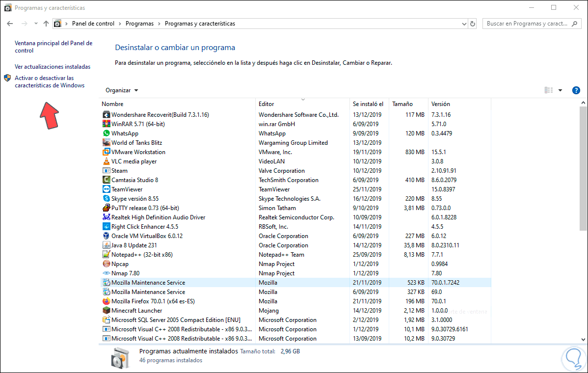This screenshot has height=373, width=588.
Task: Click the vertical scrollbar thumb
Action: click(x=583, y=169)
